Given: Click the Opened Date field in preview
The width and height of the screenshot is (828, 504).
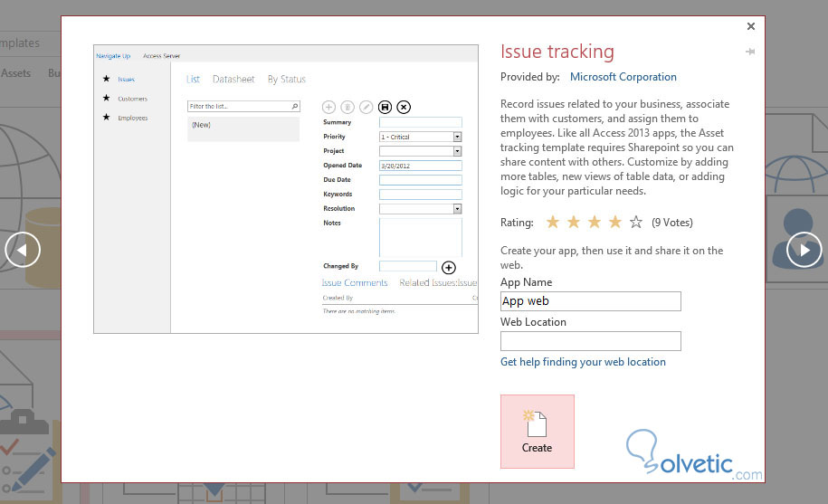Looking at the screenshot, I should pyautogui.click(x=421, y=166).
